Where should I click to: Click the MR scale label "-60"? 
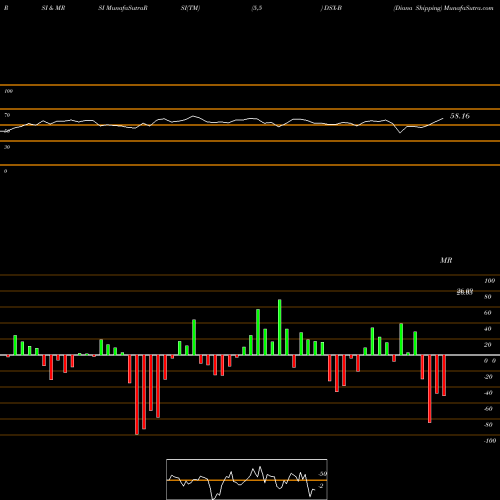pos(488,409)
